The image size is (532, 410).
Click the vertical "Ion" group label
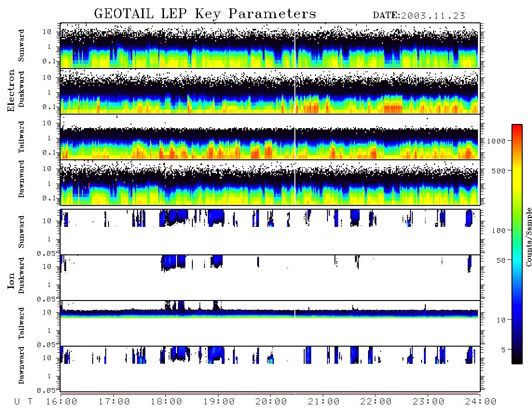pyautogui.click(x=11, y=280)
